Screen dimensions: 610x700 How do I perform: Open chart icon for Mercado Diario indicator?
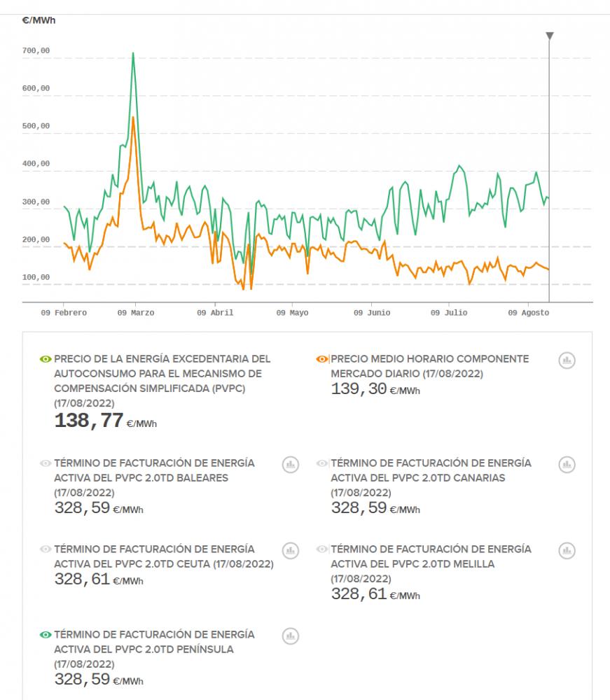(567, 360)
